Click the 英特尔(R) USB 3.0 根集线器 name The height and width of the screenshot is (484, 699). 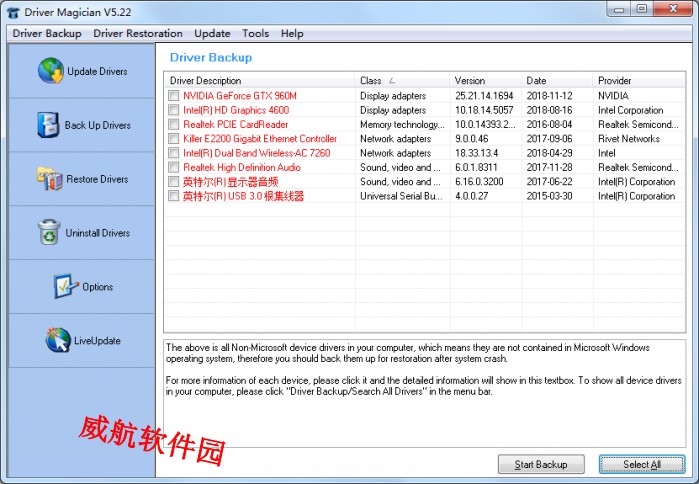(243, 196)
